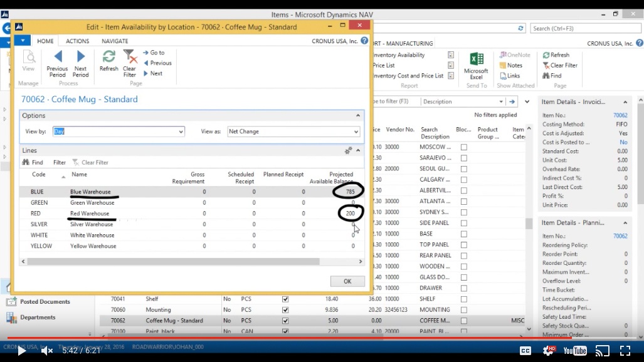Click the Items window Search box
Image resolution: width=644 pixels, height=362 pixels.
tap(586, 28)
